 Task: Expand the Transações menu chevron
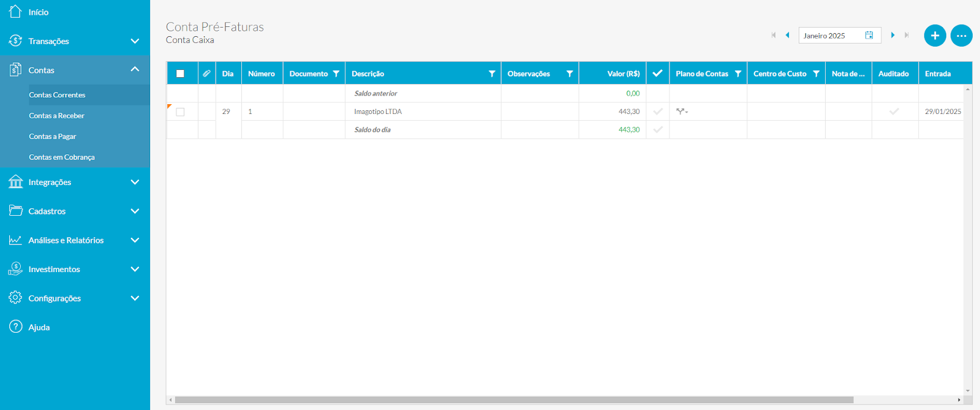click(135, 40)
